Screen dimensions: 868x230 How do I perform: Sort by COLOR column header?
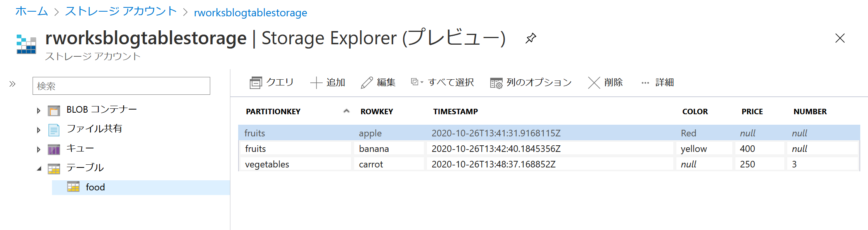click(x=695, y=112)
